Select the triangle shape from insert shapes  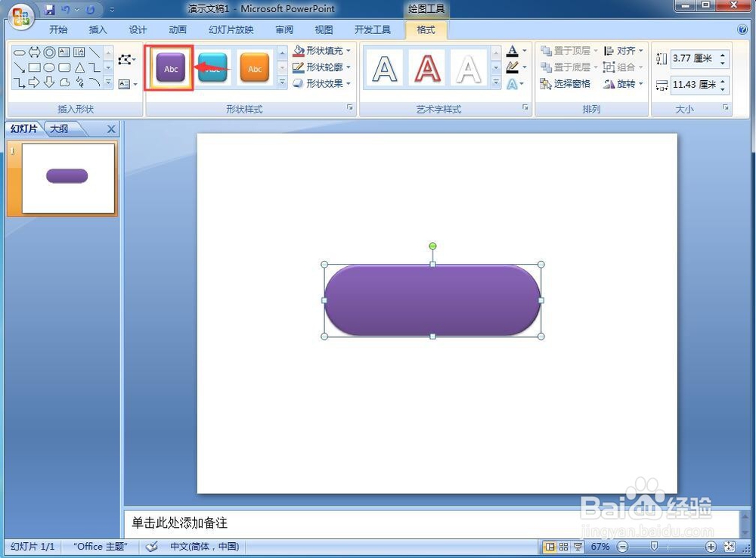click(80, 68)
